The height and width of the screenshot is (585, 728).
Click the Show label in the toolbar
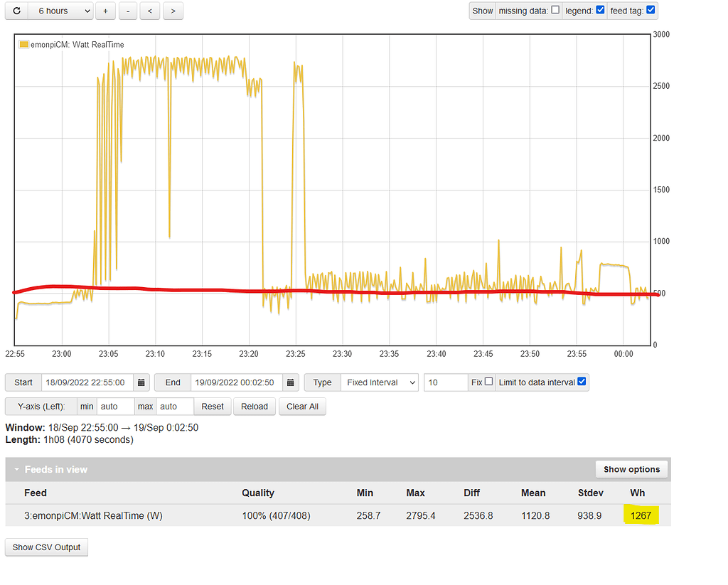tap(482, 11)
